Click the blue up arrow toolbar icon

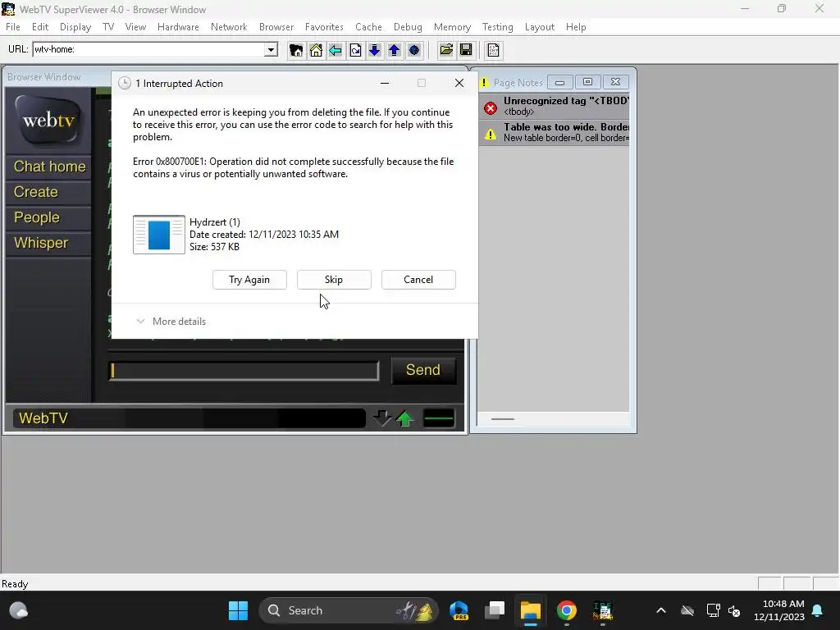click(x=395, y=50)
